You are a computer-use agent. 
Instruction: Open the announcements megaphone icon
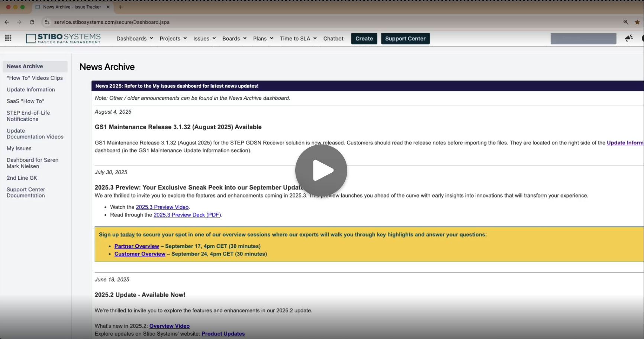(x=629, y=38)
